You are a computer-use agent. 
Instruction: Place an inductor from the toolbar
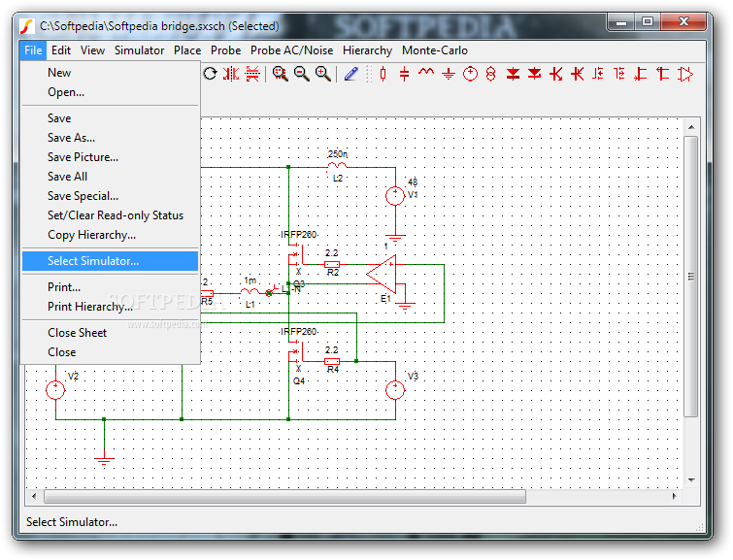[x=426, y=72]
